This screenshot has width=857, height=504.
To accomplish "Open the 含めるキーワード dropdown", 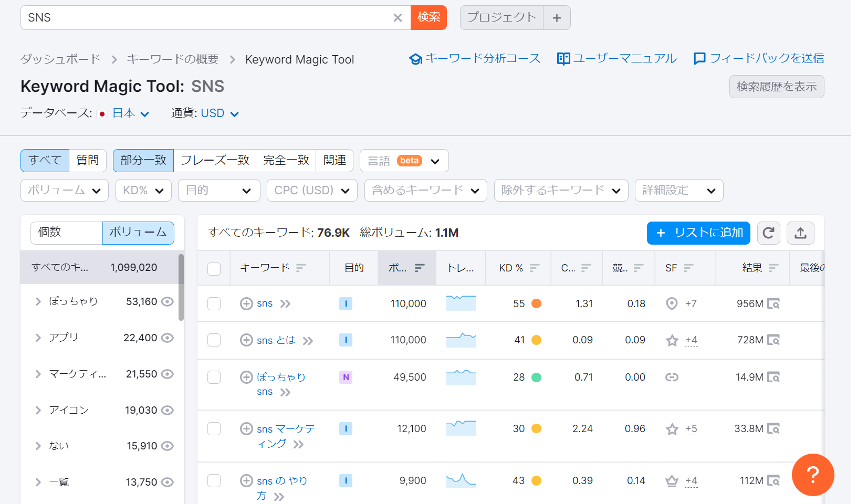I will pos(426,191).
